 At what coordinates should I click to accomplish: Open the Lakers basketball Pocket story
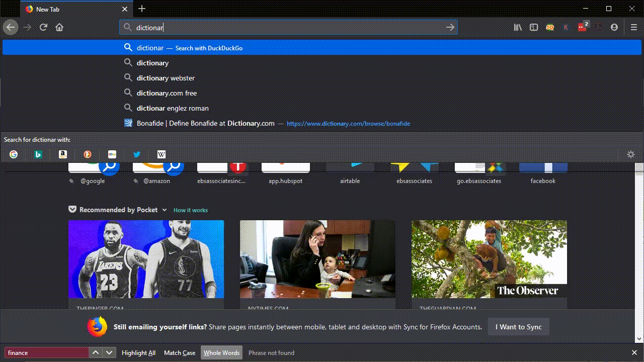click(x=146, y=259)
